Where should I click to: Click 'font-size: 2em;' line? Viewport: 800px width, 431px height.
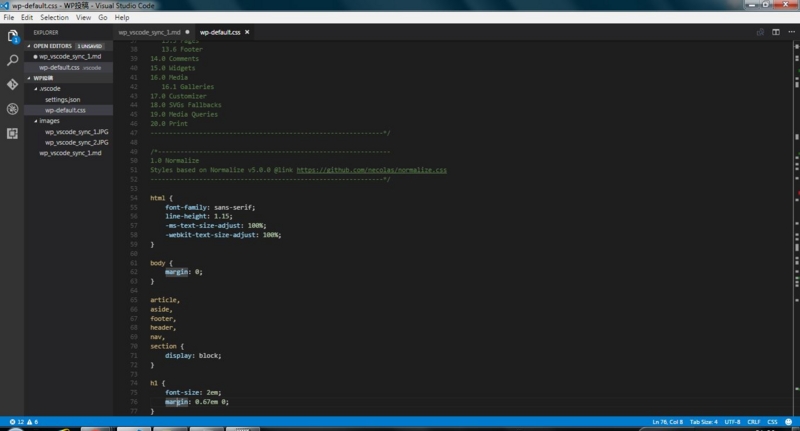tap(193, 393)
